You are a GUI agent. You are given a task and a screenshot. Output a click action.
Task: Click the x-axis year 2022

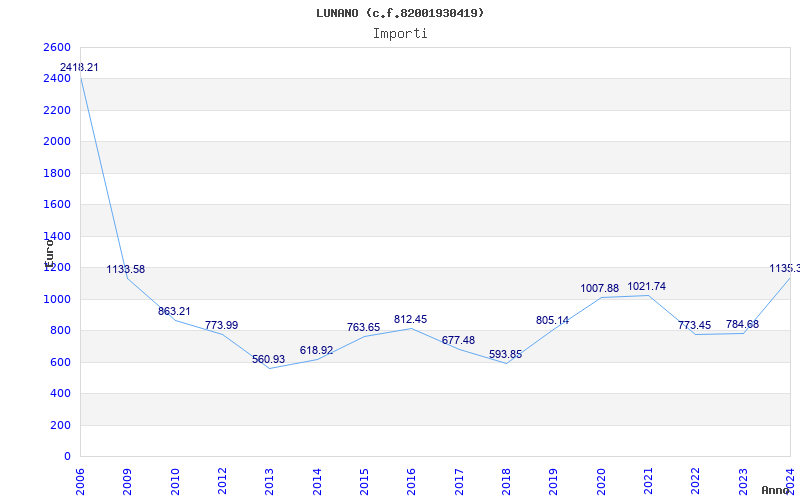695,481
